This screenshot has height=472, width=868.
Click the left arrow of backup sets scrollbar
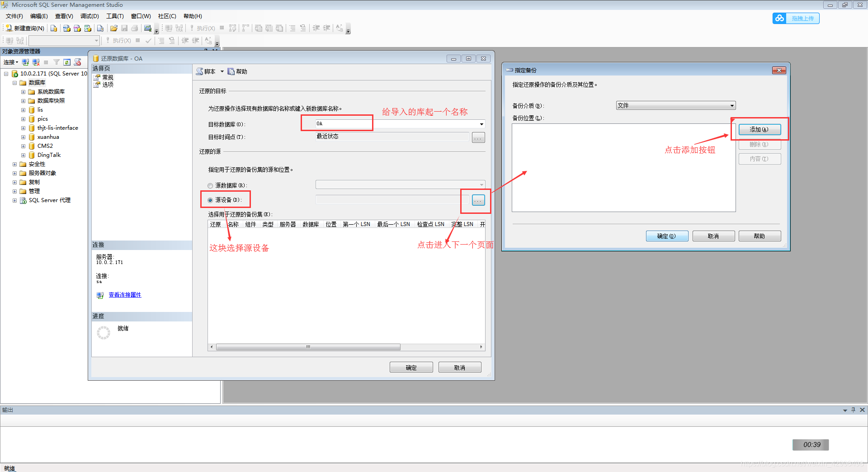click(212, 347)
